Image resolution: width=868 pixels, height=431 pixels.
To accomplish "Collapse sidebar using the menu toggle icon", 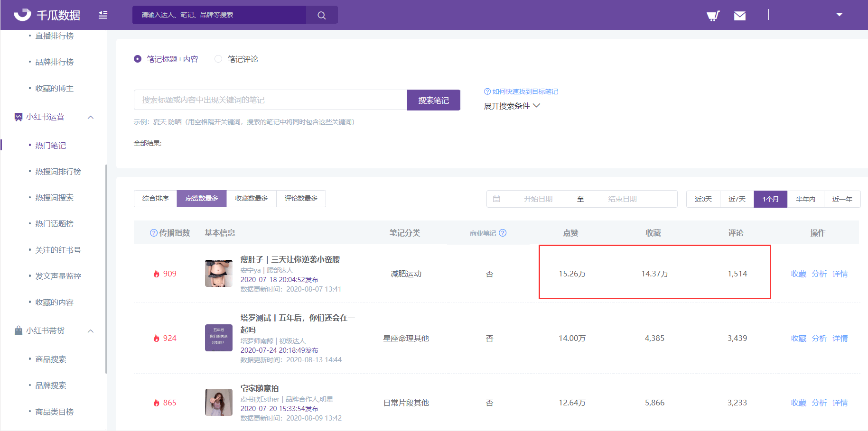I will (103, 15).
